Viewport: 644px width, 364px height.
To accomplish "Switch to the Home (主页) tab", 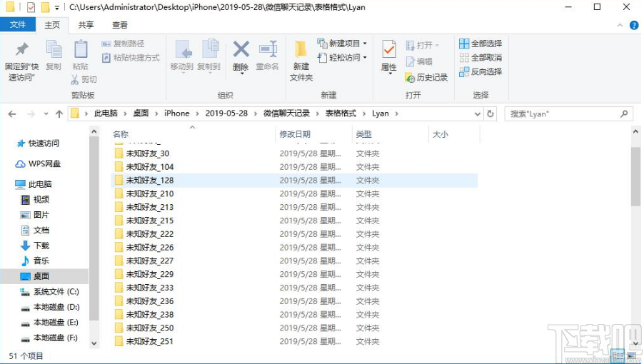I will pos(52,25).
